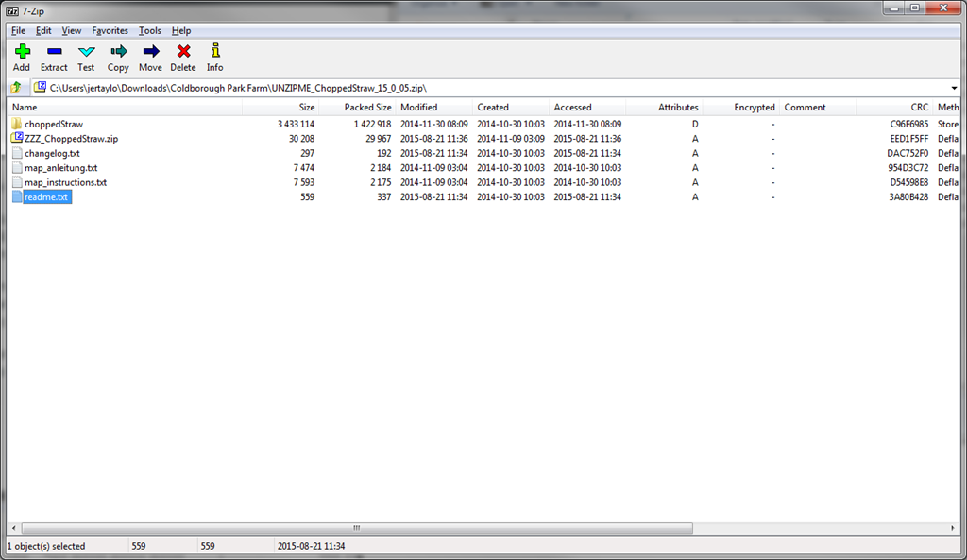This screenshot has width=967, height=560.
Task: Sort by Packed Size column header
Action: pos(357,108)
